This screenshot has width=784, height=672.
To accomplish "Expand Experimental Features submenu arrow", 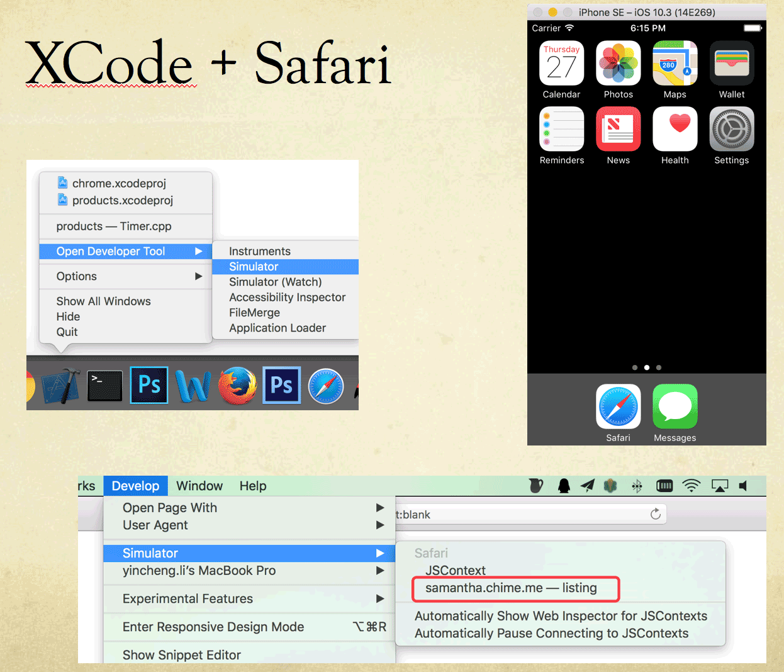I will coord(380,598).
